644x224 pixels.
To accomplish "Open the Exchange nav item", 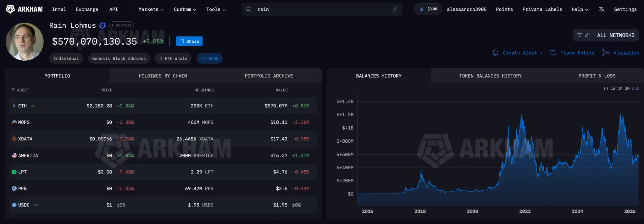I will 87,9.
